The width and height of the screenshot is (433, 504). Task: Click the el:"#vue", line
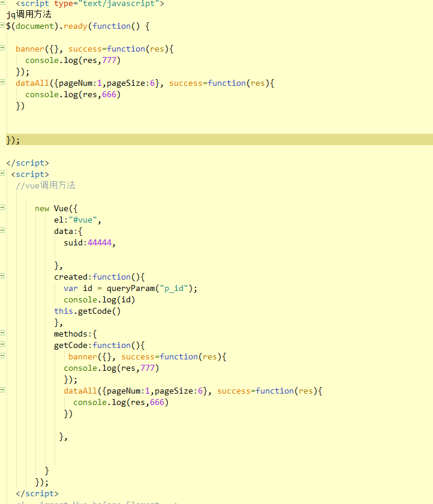coord(77,220)
